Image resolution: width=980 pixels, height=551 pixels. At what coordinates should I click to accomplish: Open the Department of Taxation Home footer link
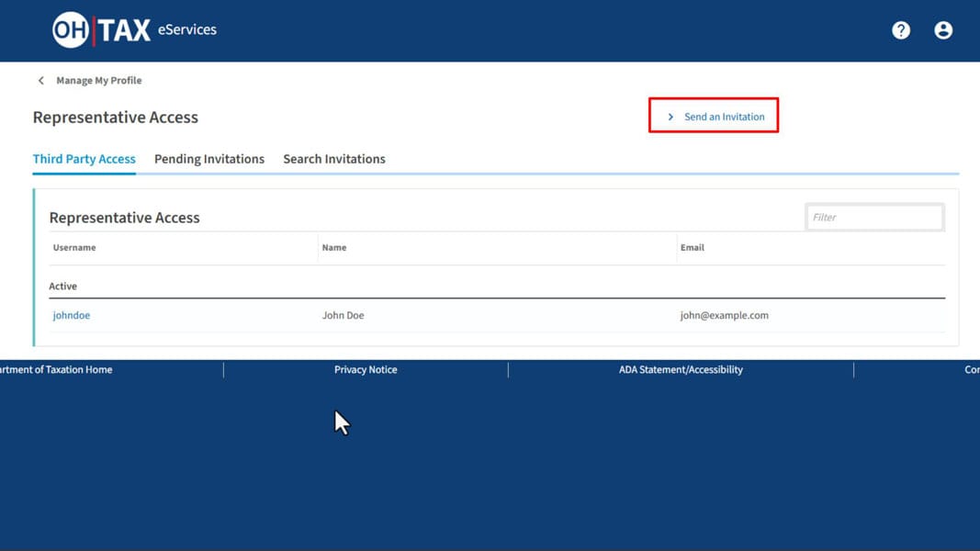coord(56,369)
